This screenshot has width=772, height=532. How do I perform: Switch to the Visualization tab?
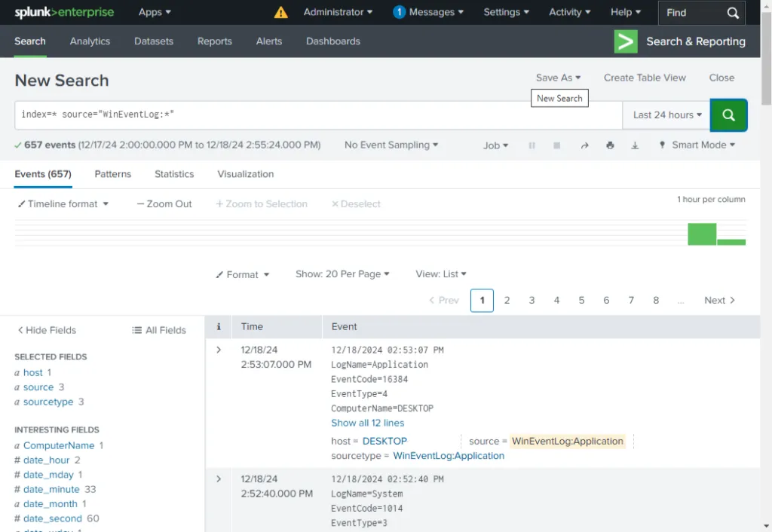246,174
